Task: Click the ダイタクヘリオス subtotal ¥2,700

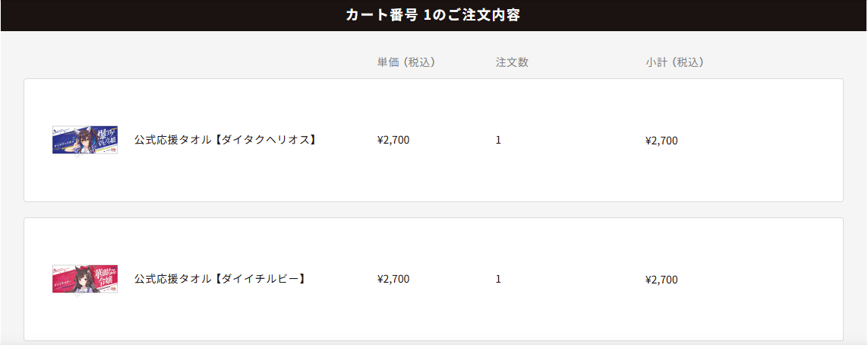Action: [661, 140]
